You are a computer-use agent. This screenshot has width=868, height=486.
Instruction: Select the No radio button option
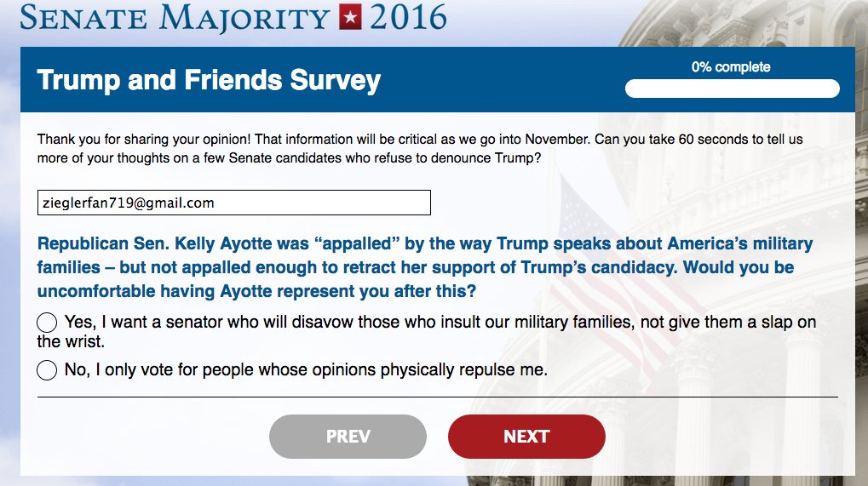tap(47, 370)
